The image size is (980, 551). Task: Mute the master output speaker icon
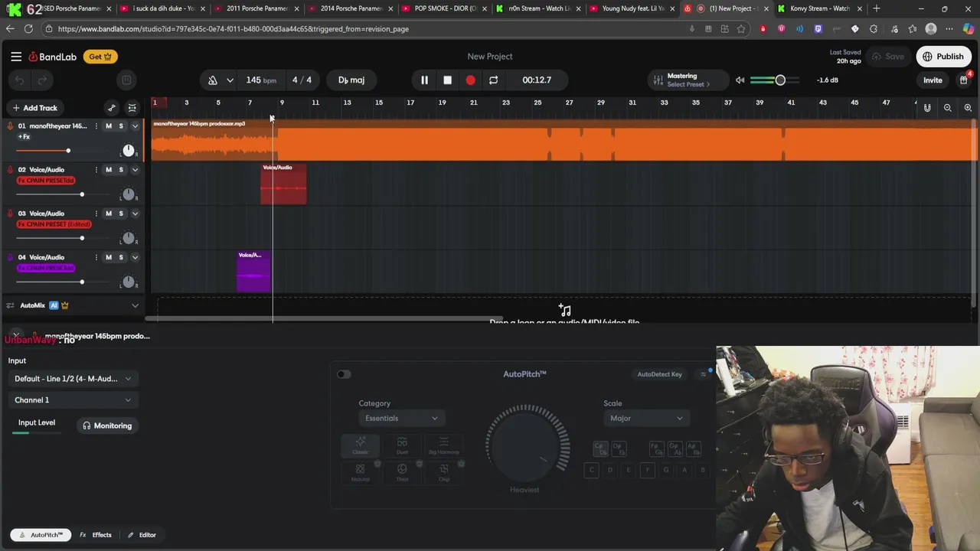740,80
